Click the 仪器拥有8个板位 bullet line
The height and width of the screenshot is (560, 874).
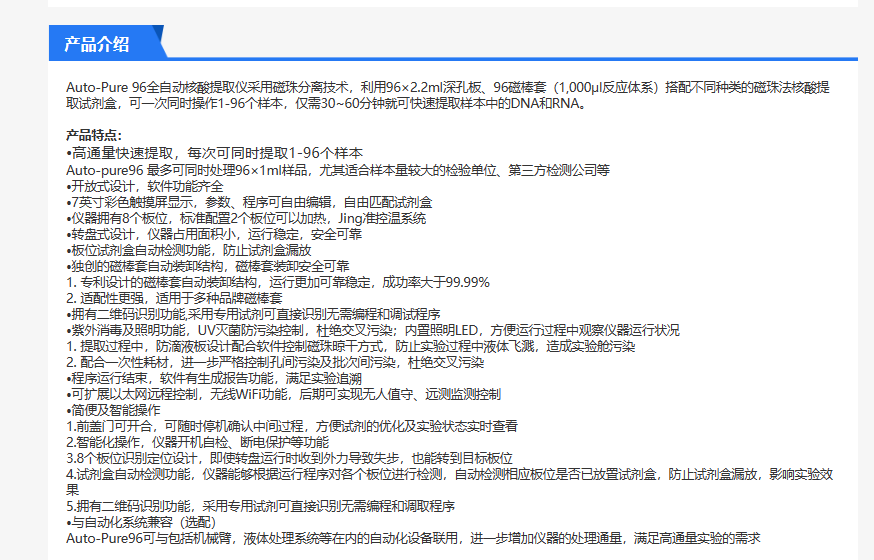click(246, 218)
